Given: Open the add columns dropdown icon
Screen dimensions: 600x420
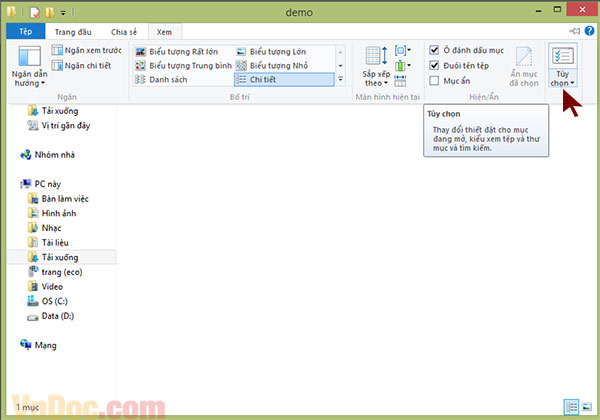Looking at the screenshot, I should (x=403, y=65).
